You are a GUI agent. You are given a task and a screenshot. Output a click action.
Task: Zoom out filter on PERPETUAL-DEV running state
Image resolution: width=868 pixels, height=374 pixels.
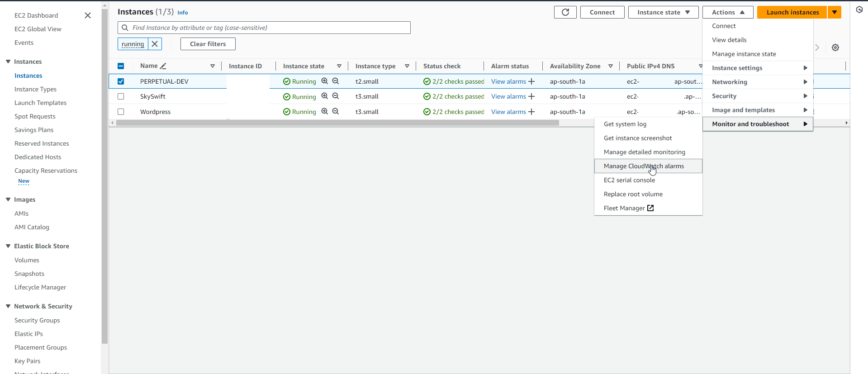[x=336, y=81]
